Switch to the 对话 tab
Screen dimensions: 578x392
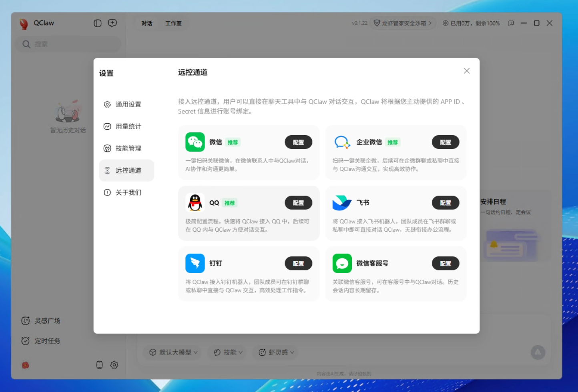click(147, 23)
